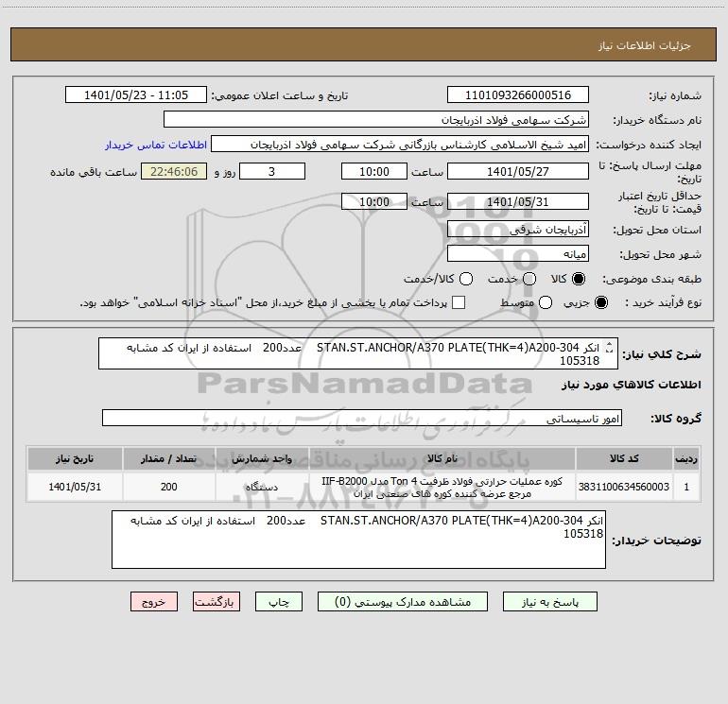Viewport: 728px width, 704px height.
Task: Click the شماره نیاز number field
Action: 518,94
